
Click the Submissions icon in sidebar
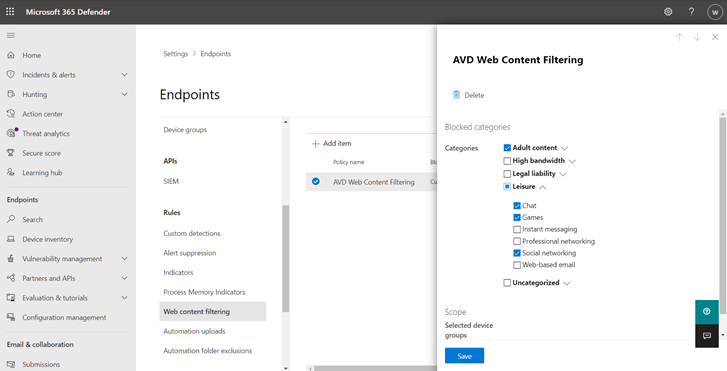click(x=11, y=364)
